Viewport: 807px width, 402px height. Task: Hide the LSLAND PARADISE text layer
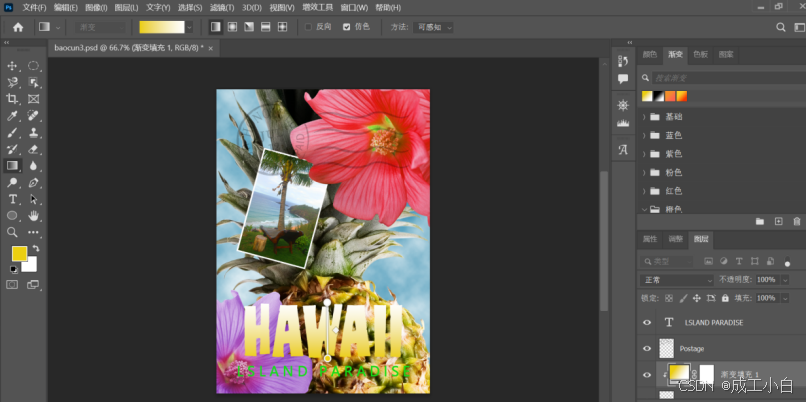647,322
